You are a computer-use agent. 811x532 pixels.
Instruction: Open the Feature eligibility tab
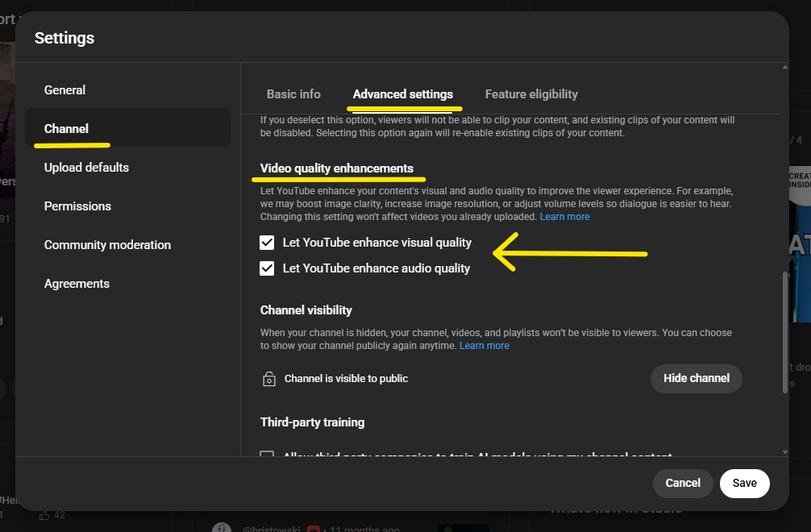click(x=531, y=94)
